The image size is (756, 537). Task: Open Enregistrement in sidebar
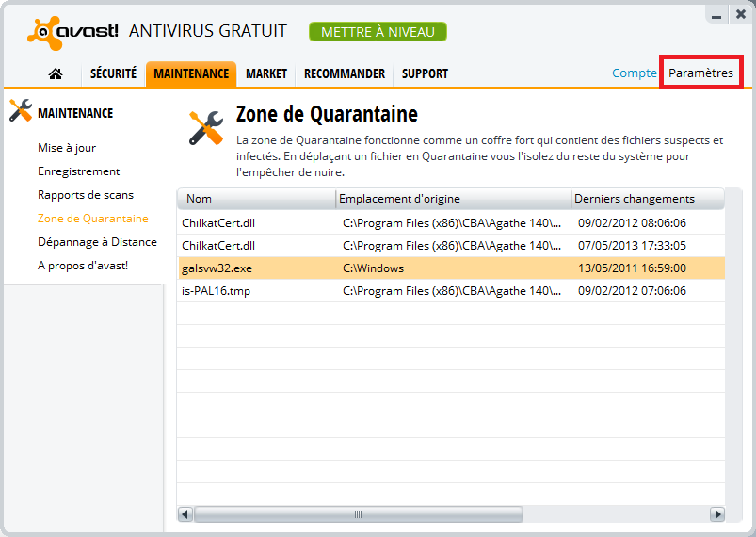point(78,171)
